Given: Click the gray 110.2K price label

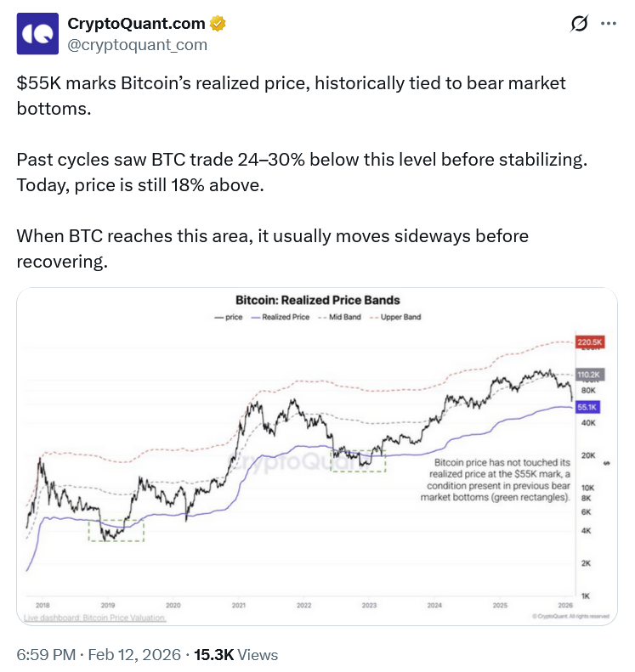Looking at the screenshot, I should 589,375.
